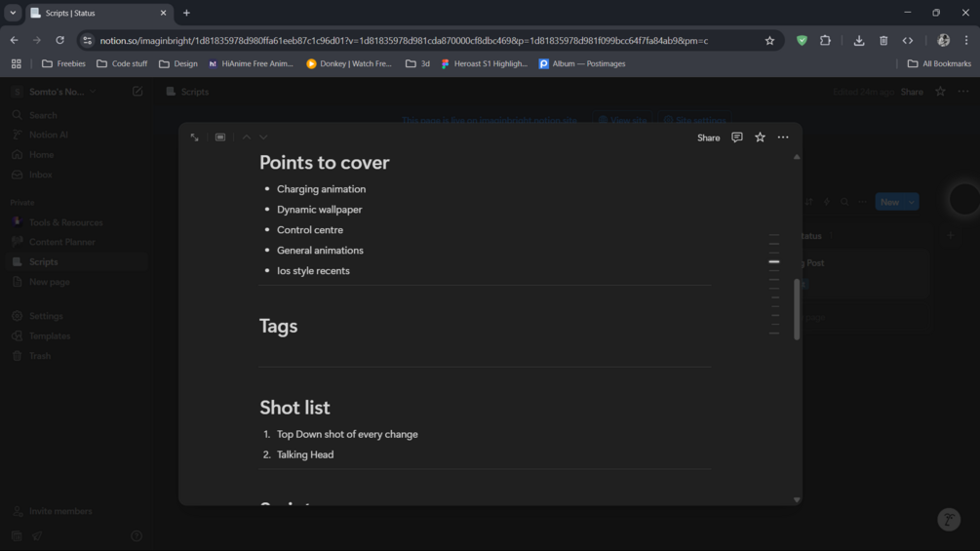This screenshot has width=980, height=551.
Task: Switch the peek mode layout icon
Action: pos(220,138)
